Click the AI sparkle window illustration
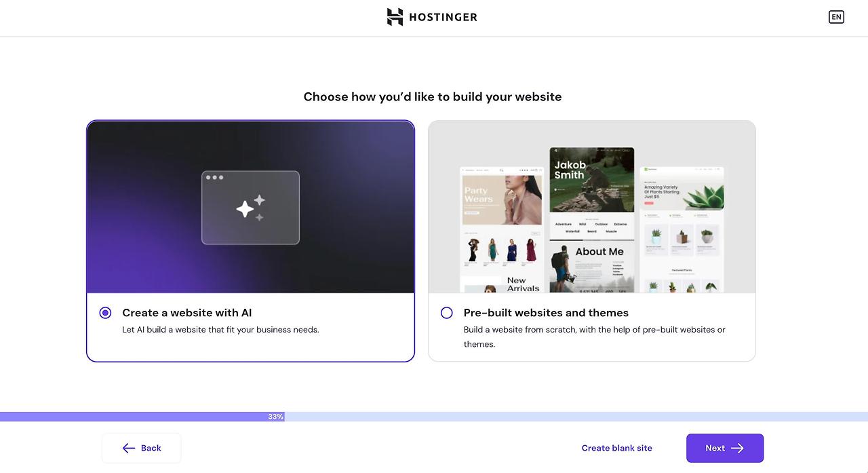The height and width of the screenshot is (473, 868). click(250, 207)
